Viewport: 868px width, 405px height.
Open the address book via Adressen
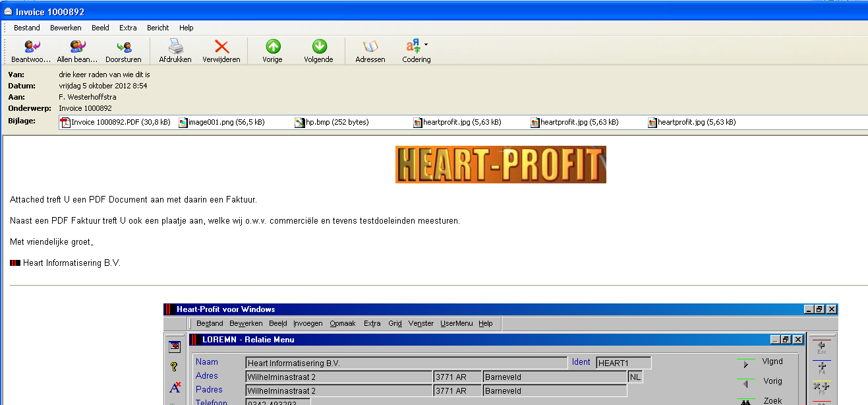(x=370, y=51)
